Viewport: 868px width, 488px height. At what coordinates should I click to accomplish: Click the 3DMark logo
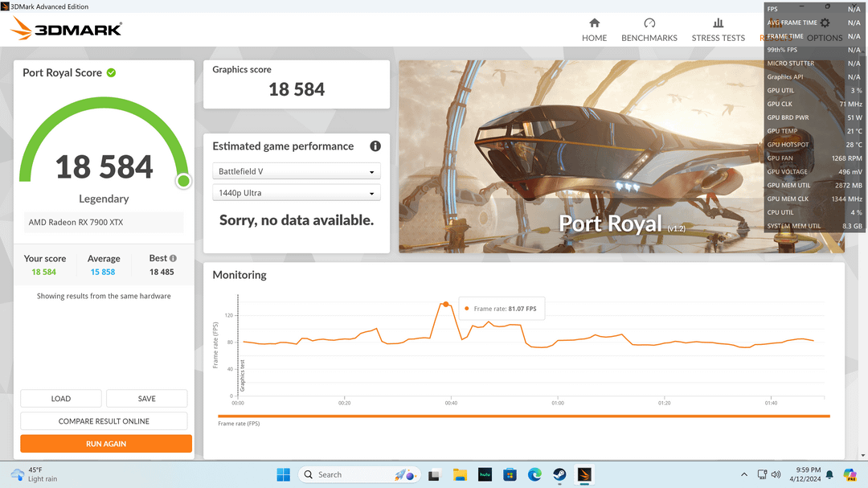click(x=67, y=27)
